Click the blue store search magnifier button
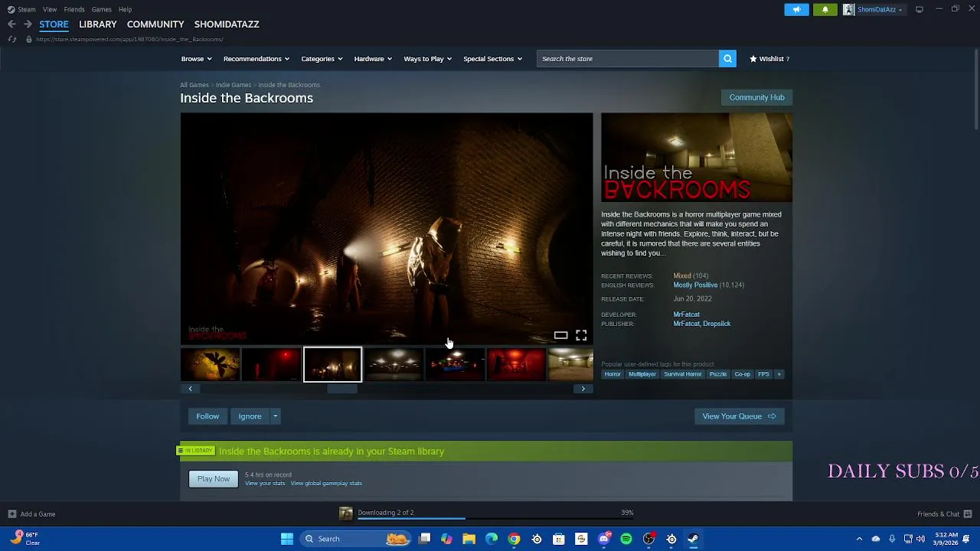The height and width of the screenshot is (551, 980). [x=727, y=59]
